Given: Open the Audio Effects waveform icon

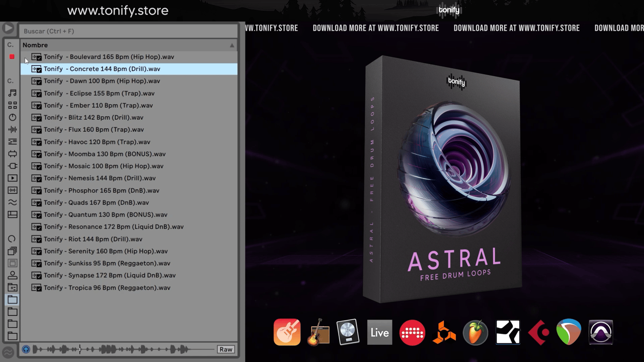Looking at the screenshot, I should click(x=12, y=129).
